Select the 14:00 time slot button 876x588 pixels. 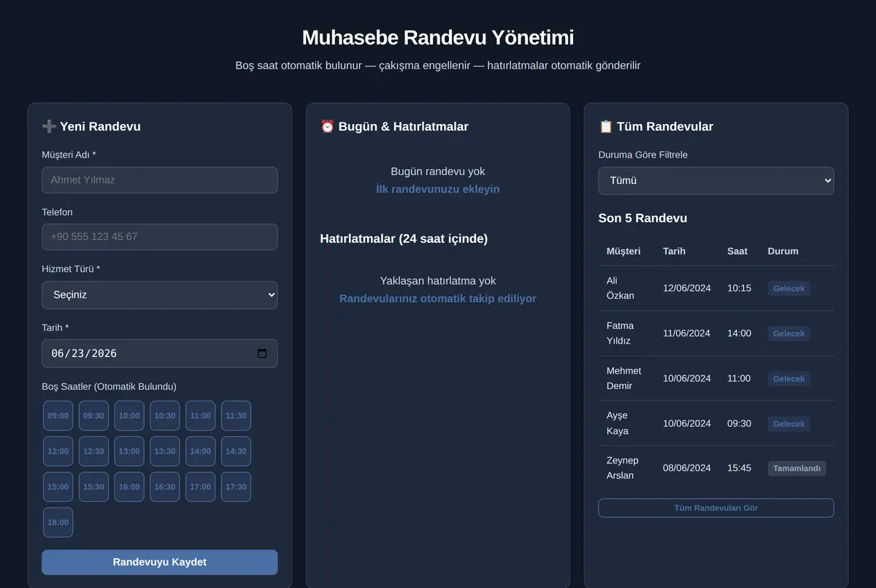(201, 452)
